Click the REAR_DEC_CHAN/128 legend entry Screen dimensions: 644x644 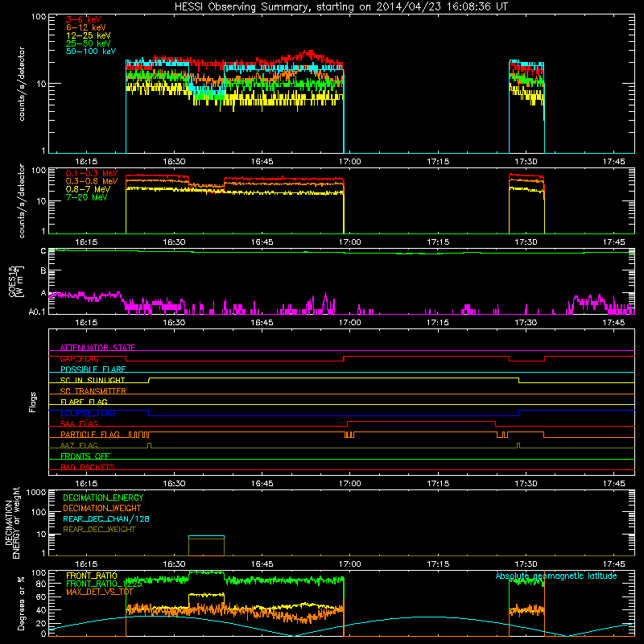[x=106, y=519]
